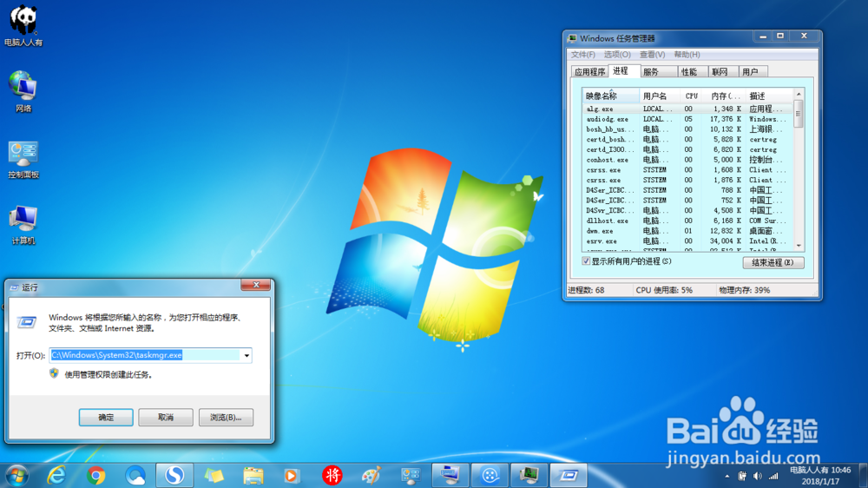Switch to the 联网 tab
This screenshot has height=488, width=868.
722,72
